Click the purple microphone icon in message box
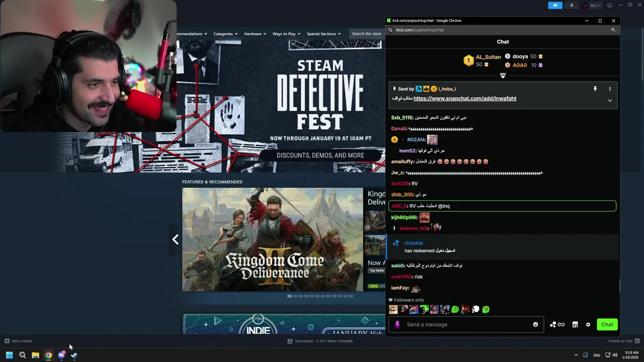This screenshot has width=644, height=362. click(x=397, y=324)
